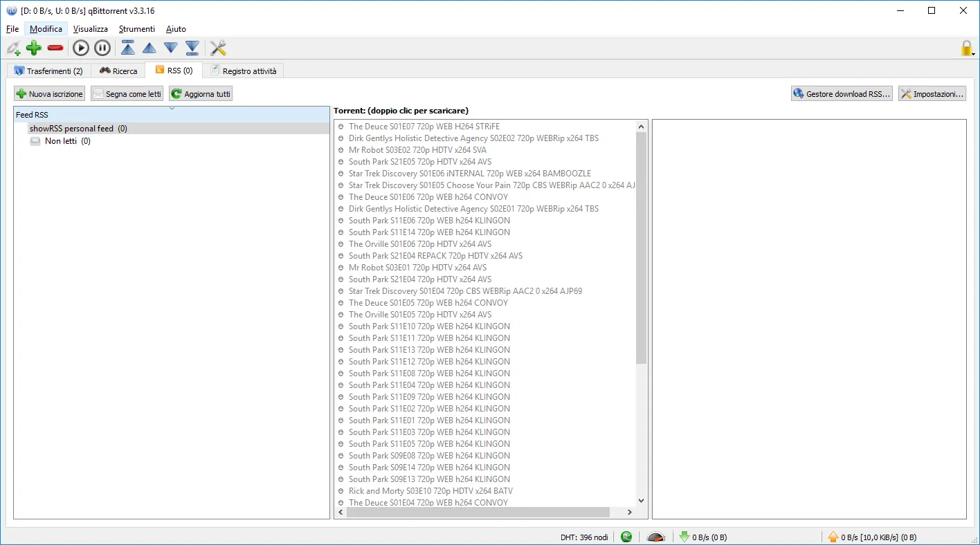Click DHT: 396 nodi in status bar
This screenshot has height=545, width=980.
[584, 537]
